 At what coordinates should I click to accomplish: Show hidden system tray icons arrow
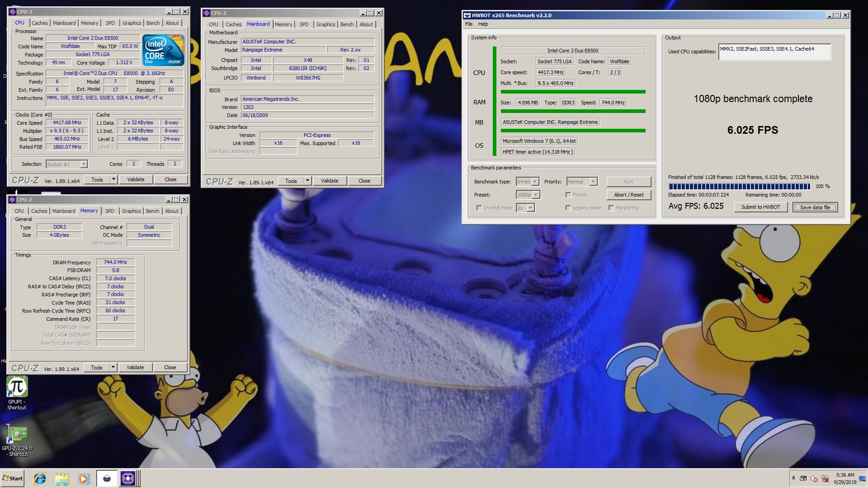point(793,478)
